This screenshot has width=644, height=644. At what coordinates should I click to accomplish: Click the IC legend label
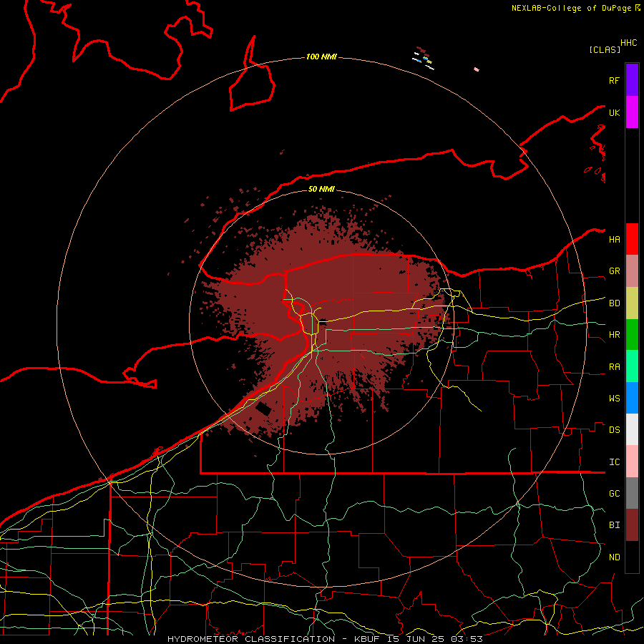[x=615, y=462]
